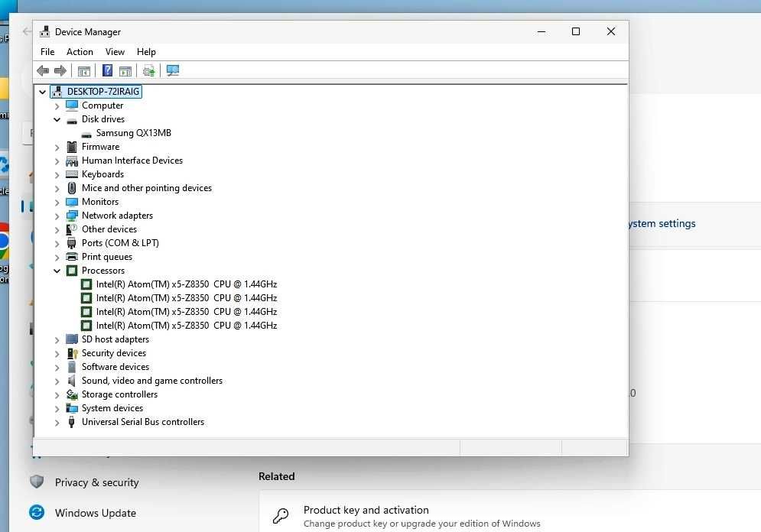Click the Monitors category icon
The height and width of the screenshot is (532, 761).
tap(72, 202)
